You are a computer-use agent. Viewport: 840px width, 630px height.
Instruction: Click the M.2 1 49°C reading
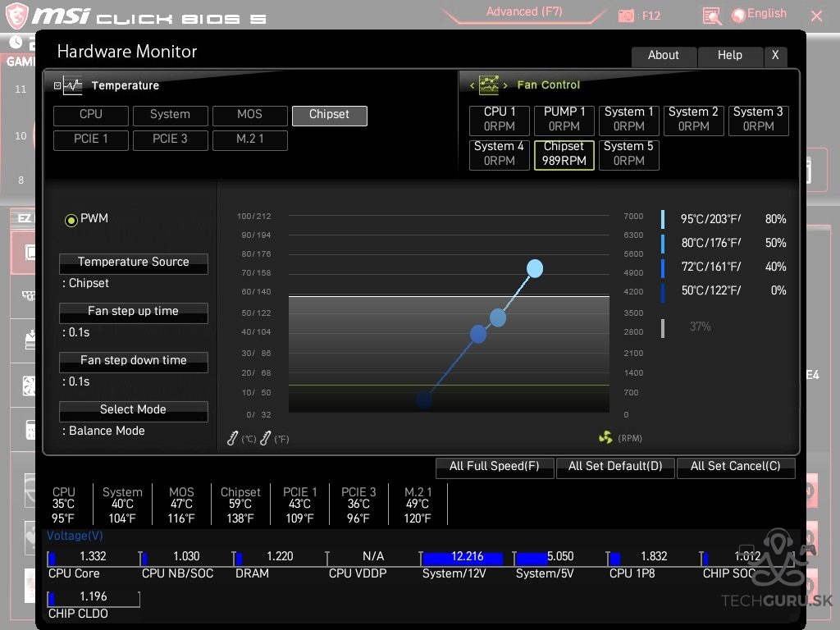418,504
